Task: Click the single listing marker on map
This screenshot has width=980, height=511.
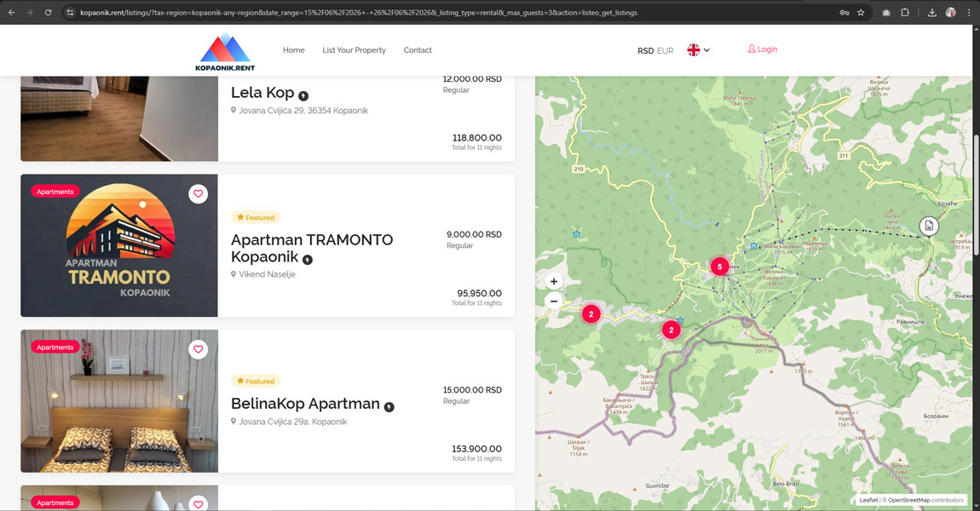Action: [x=929, y=226]
